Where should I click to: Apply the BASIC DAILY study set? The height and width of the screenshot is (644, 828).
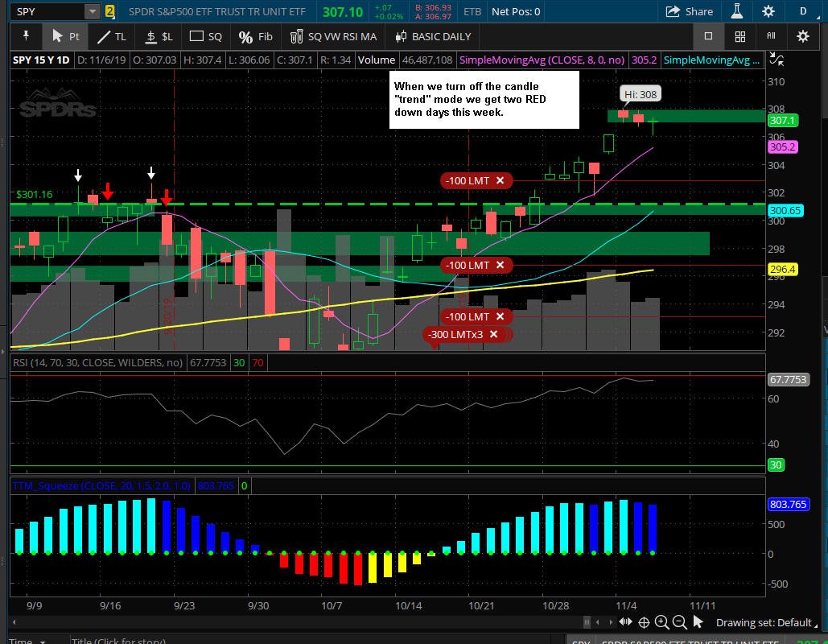pyautogui.click(x=433, y=36)
